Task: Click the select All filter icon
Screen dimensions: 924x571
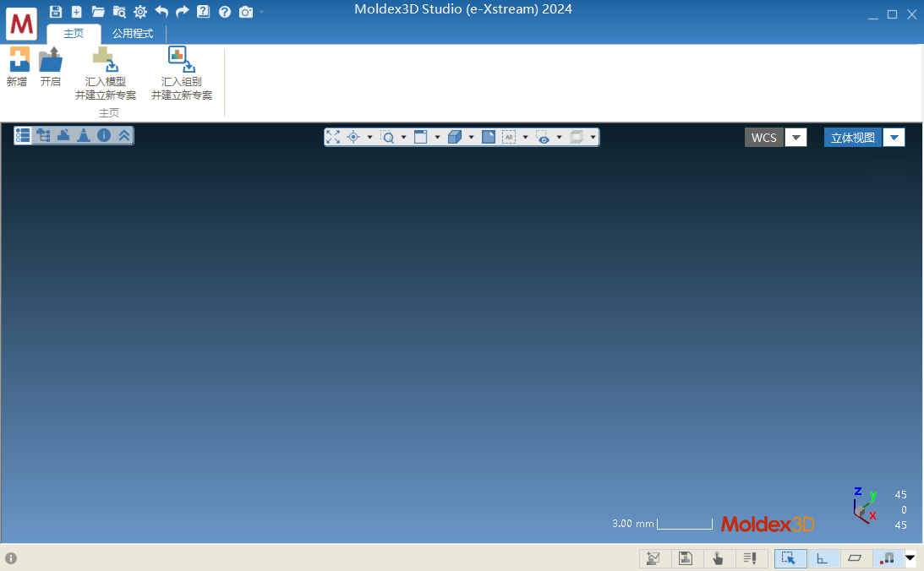Action: point(509,137)
